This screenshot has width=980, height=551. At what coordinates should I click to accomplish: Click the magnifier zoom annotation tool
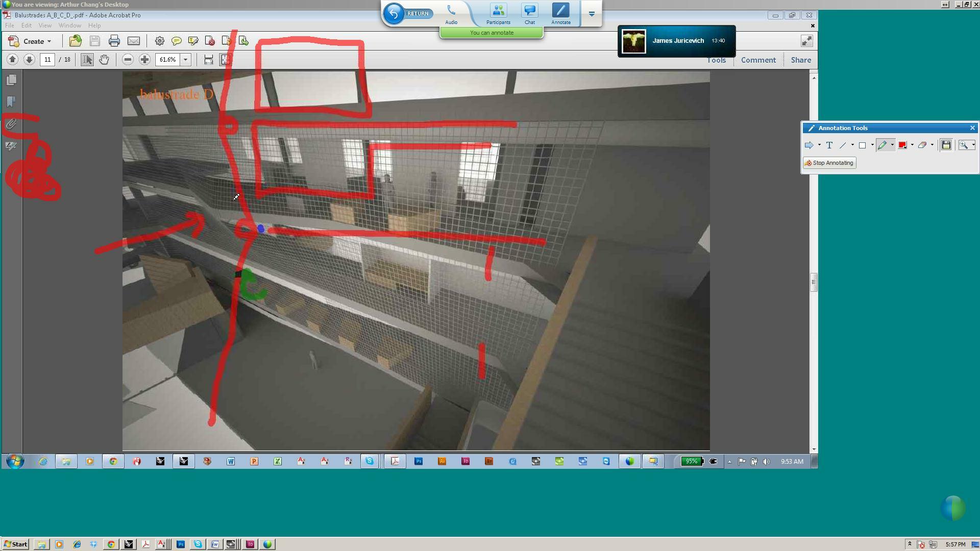tap(964, 145)
